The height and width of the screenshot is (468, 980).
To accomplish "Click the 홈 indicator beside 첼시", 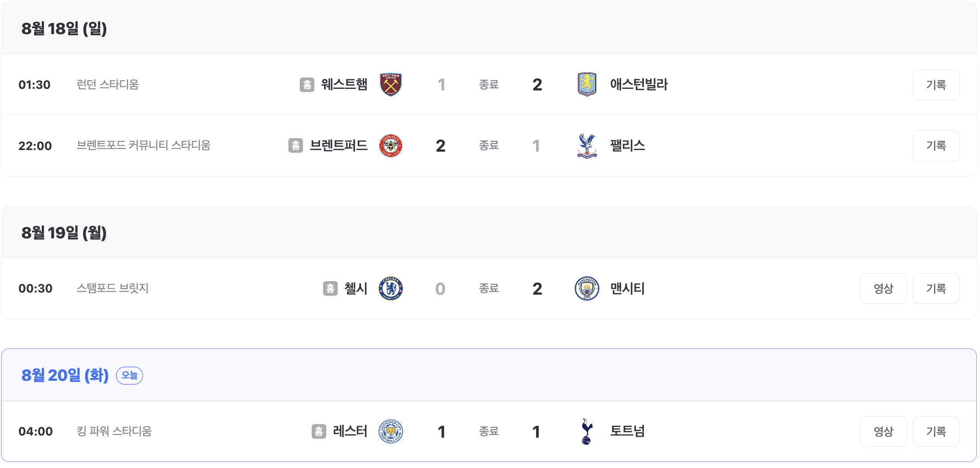I will pyautogui.click(x=331, y=289).
